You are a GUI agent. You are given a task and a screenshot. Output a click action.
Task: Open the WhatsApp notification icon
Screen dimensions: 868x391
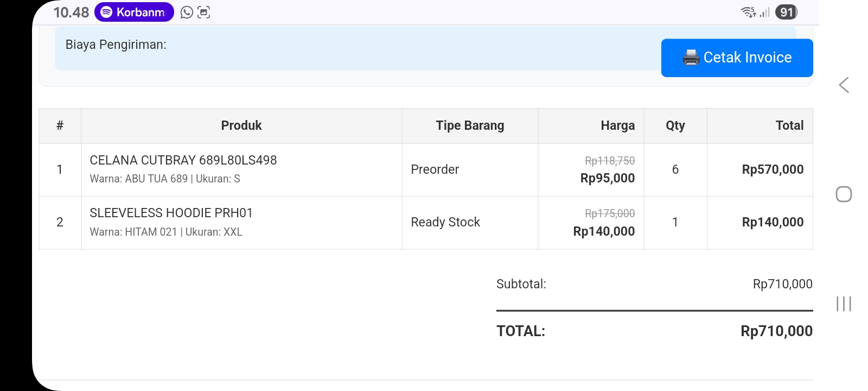click(187, 12)
